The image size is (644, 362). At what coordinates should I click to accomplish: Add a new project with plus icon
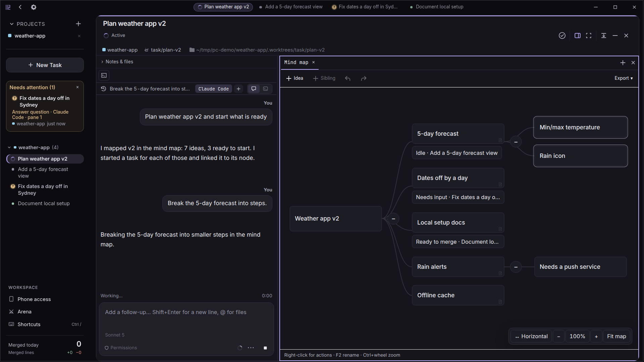point(78,24)
